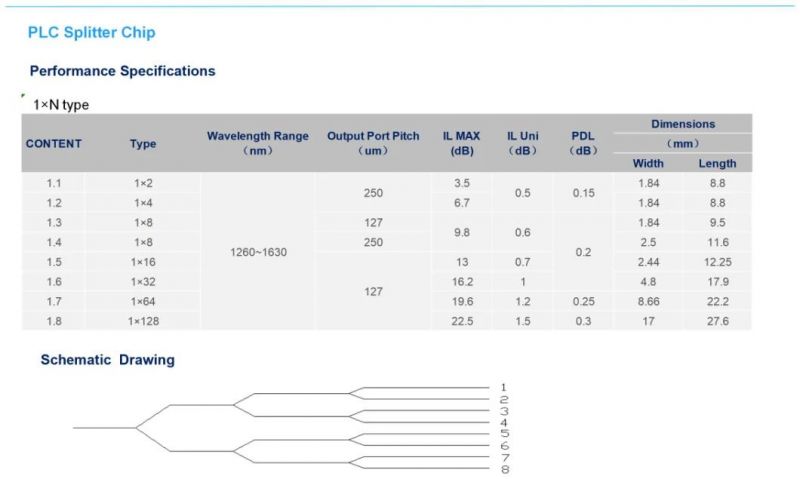Click the length value '17.9'
The image size is (800, 479).
coord(717,282)
